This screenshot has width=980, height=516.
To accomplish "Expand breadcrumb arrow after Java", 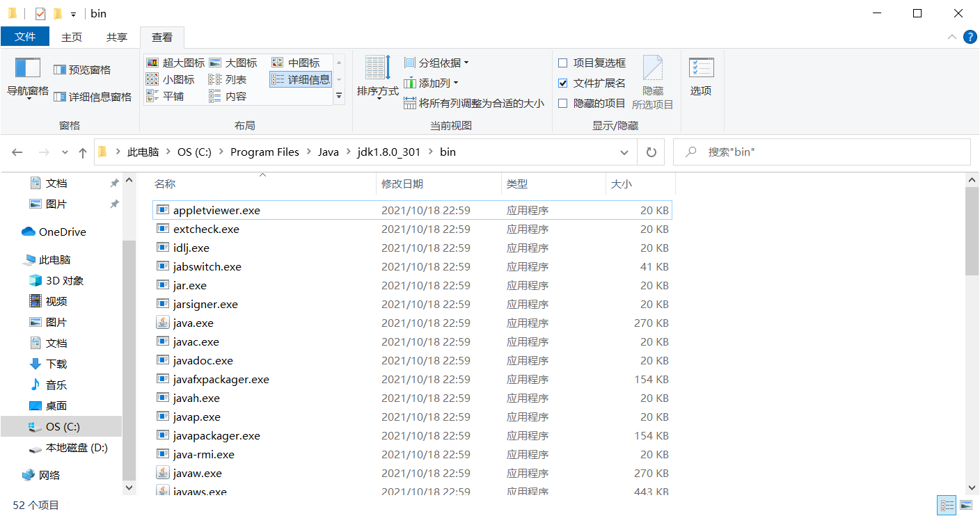I will click(348, 152).
